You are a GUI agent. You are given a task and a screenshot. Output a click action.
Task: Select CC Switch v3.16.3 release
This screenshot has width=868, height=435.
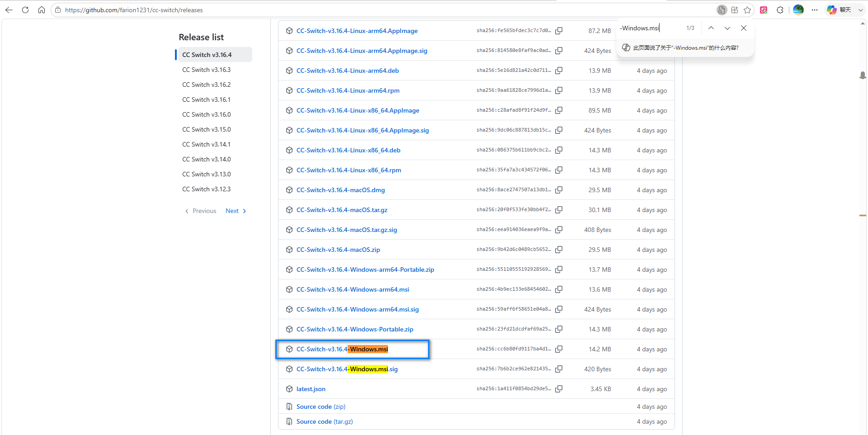[207, 70]
